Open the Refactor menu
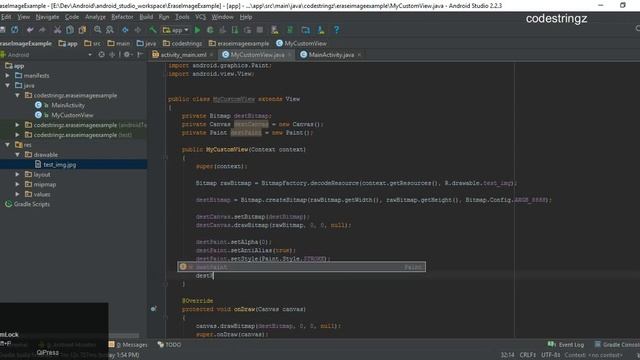 pos(122,17)
